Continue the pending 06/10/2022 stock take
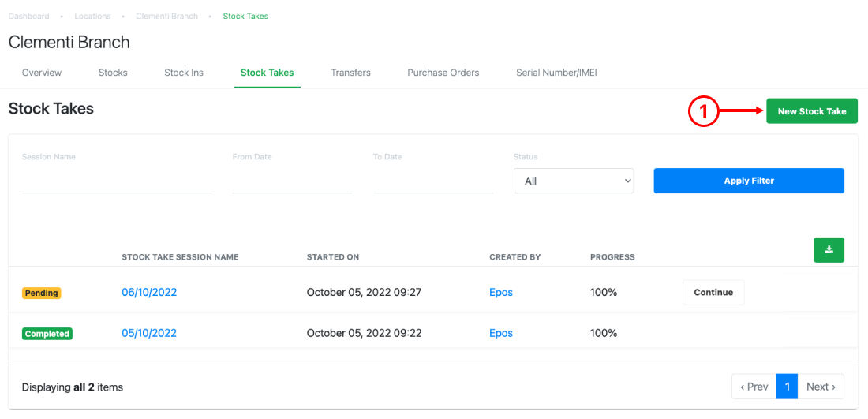This screenshot has width=868, height=419. click(x=713, y=292)
